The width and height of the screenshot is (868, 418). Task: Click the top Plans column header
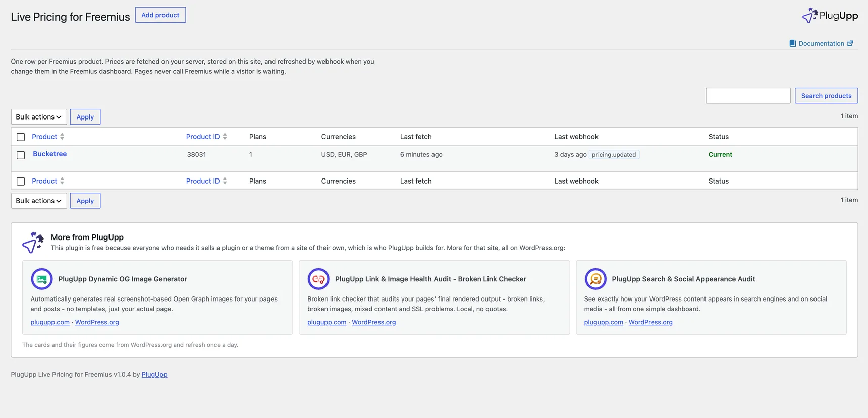257,137
